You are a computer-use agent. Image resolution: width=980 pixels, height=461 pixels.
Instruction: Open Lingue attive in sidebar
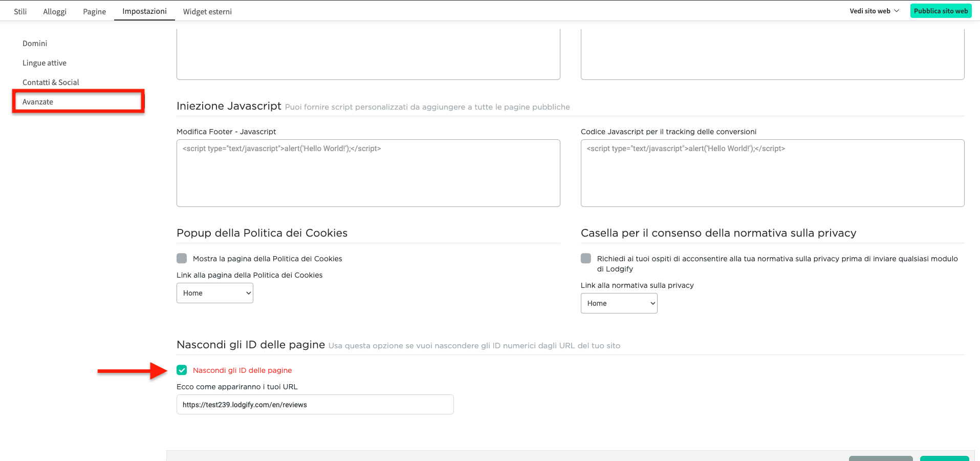pyautogui.click(x=45, y=63)
